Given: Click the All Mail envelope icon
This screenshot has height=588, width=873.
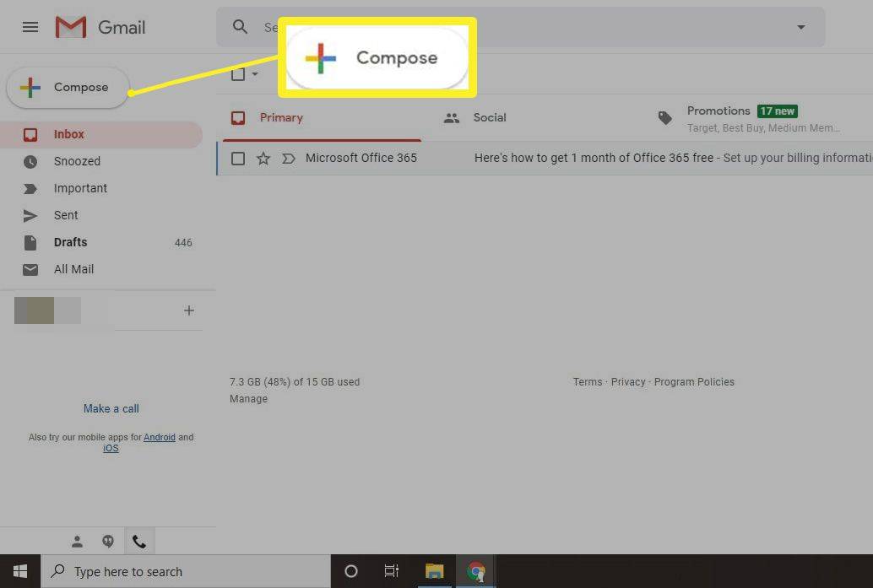Looking at the screenshot, I should pos(30,270).
